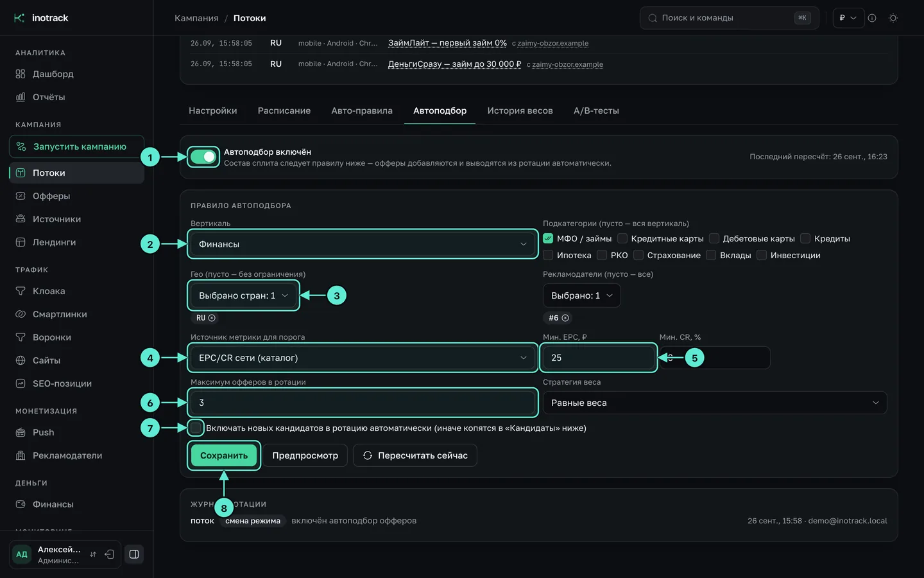Open Воронки section

[76, 337]
